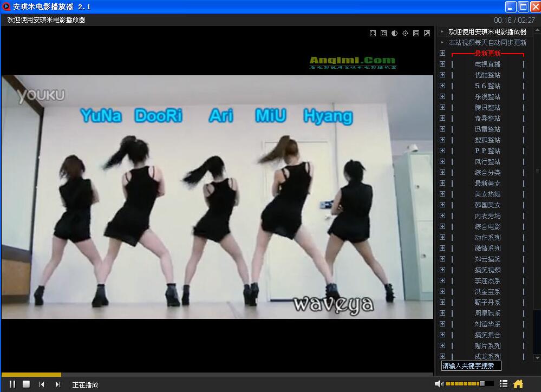Click the rotate/refresh video icon
541x392 pixels.
383,33
